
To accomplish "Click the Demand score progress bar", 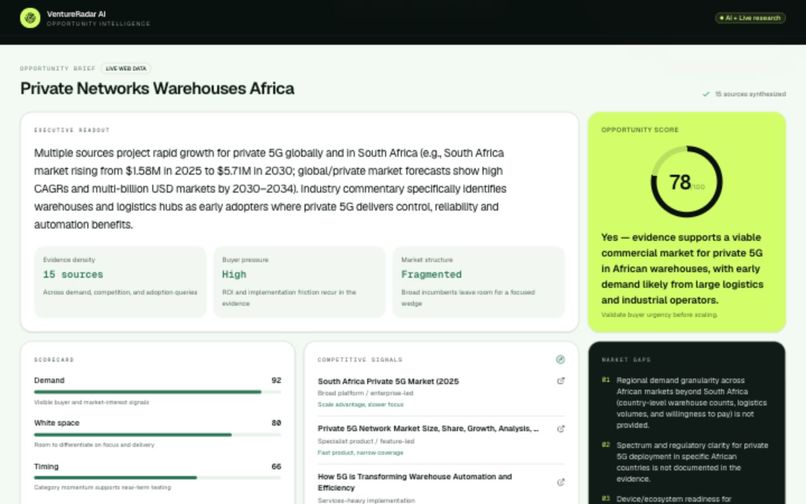I will pos(157,392).
